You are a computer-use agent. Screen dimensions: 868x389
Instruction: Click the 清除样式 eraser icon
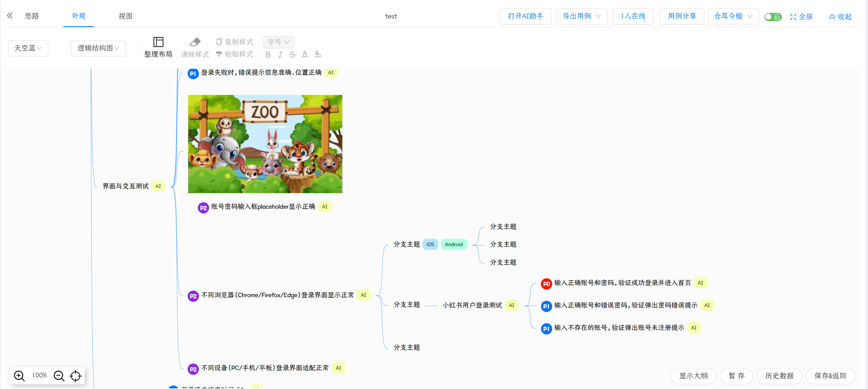195,42
